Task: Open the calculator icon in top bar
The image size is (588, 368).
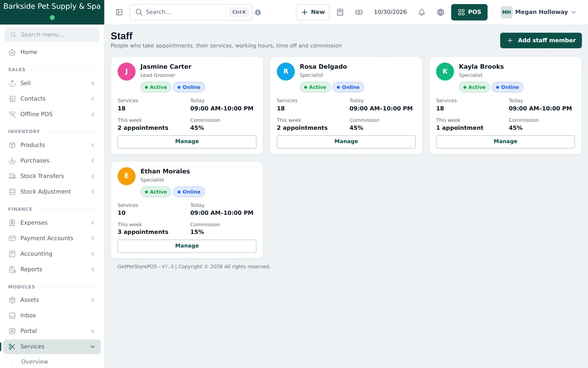Action: click(x=340, y=12)
